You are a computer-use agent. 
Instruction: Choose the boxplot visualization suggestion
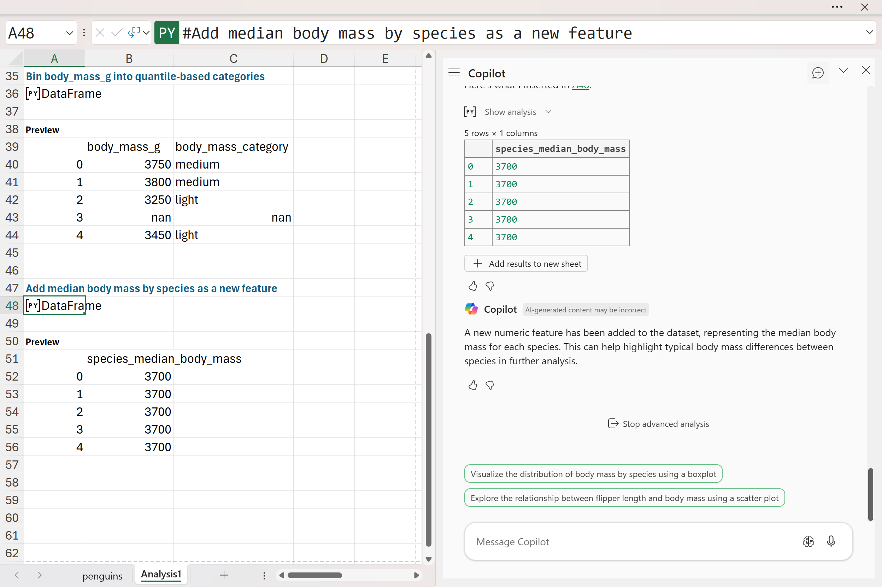point(593,474)
